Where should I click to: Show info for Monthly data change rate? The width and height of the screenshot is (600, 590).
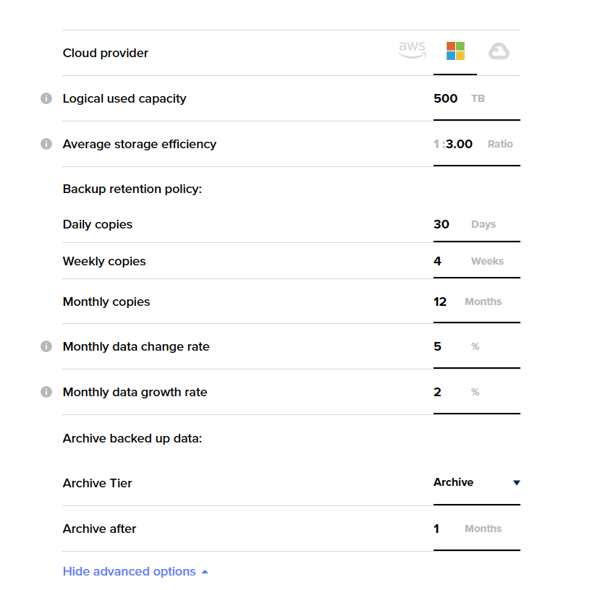point(46,347)
